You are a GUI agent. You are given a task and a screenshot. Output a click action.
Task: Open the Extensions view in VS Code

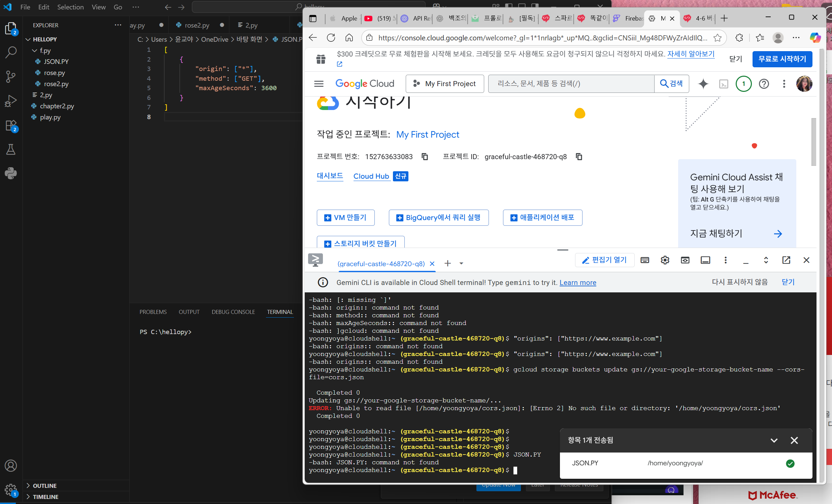tap(11, 125)
